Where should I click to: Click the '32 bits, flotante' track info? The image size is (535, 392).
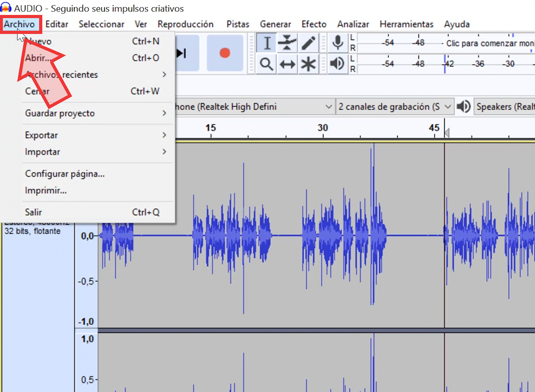(32, 231)
